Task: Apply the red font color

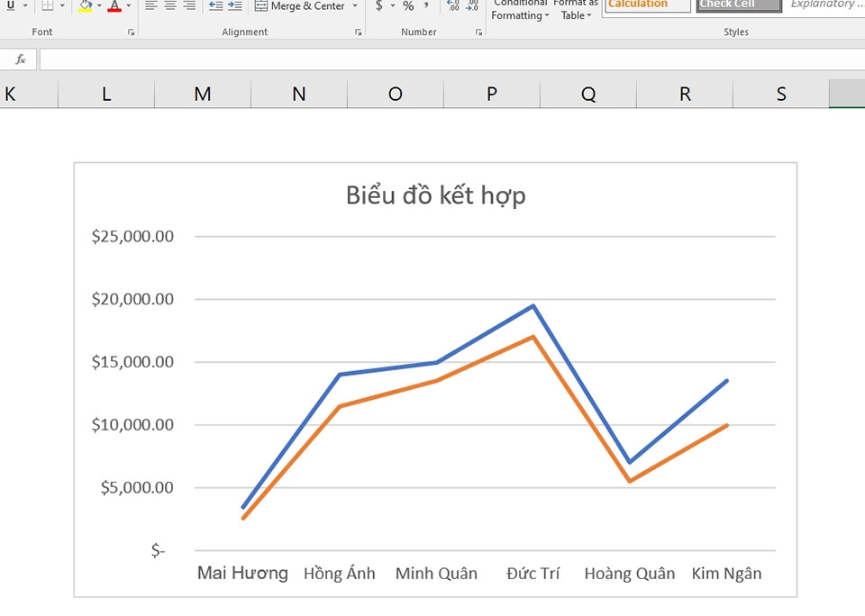Action: (x=114, y=5)
